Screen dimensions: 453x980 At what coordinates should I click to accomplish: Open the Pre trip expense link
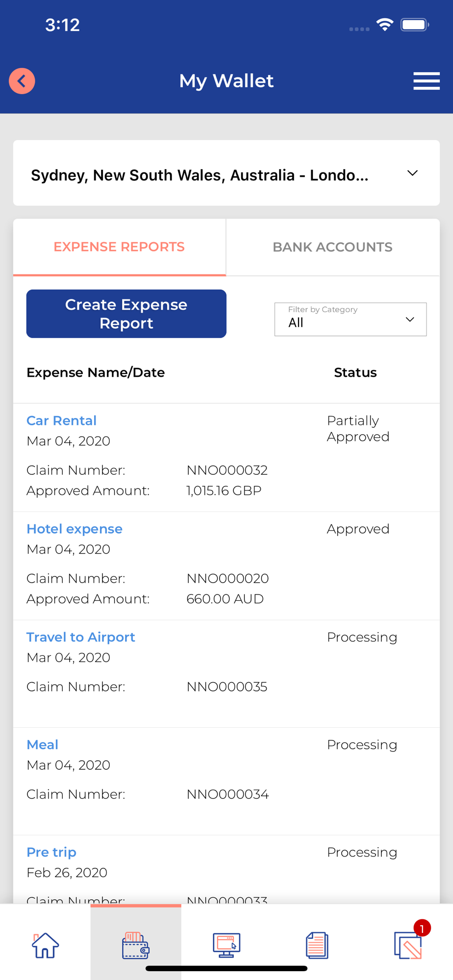(51, 852)
